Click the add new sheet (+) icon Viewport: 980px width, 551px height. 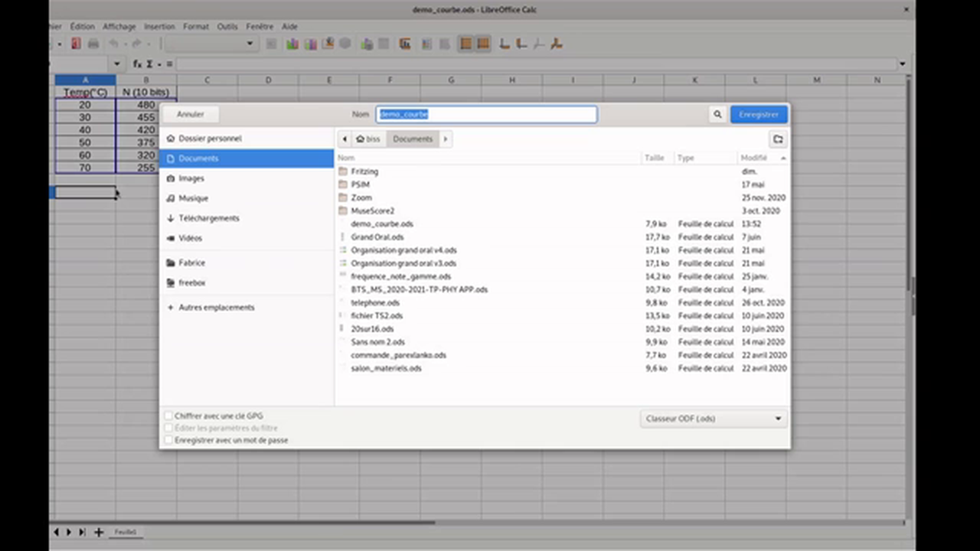(98, 531)
